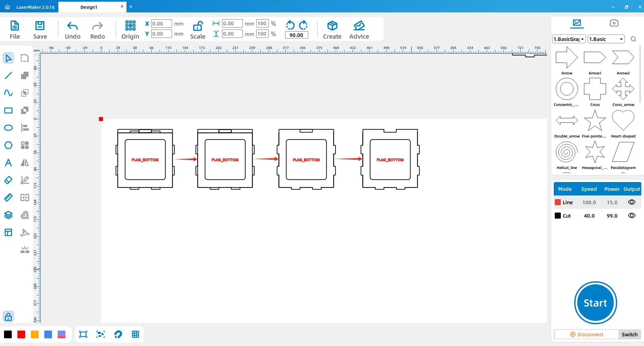Select the Mirror flip tool
Screen dimensions: 644x346
pyautogui.click(x=25, y=163)
